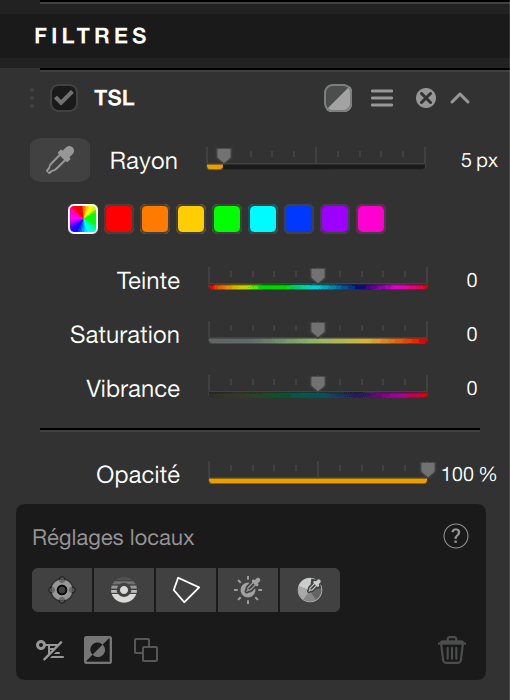Add a control point local adjustment
The width and height of the screenshot is (510, 700).
pyautogui.click(x=62, y=590)
